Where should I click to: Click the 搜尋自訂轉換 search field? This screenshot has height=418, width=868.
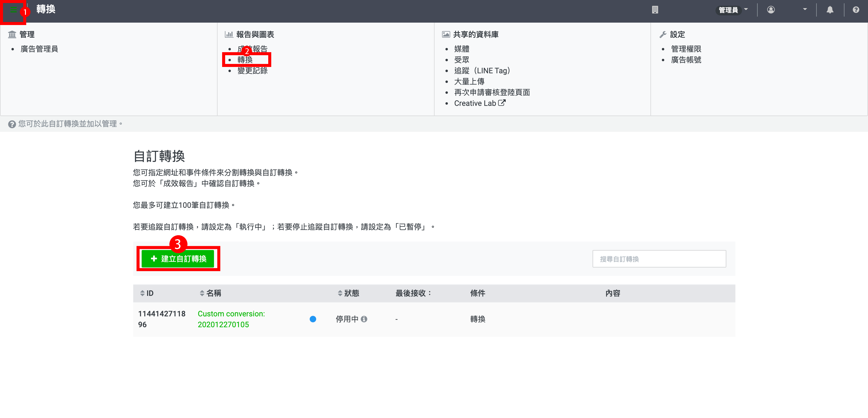pyautogui.click(x=659, y=258)
